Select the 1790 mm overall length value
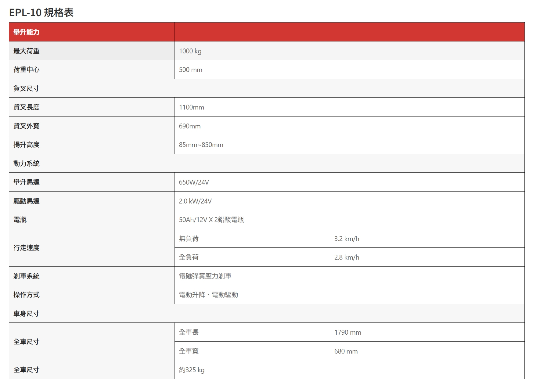Screen dimensions: 536x392 [x=347, y=333]
